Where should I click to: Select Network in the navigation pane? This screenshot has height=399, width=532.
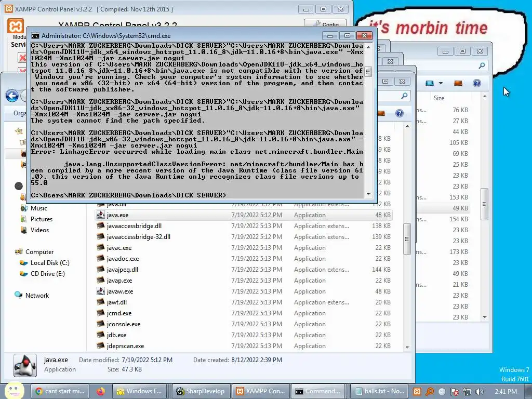37,296
